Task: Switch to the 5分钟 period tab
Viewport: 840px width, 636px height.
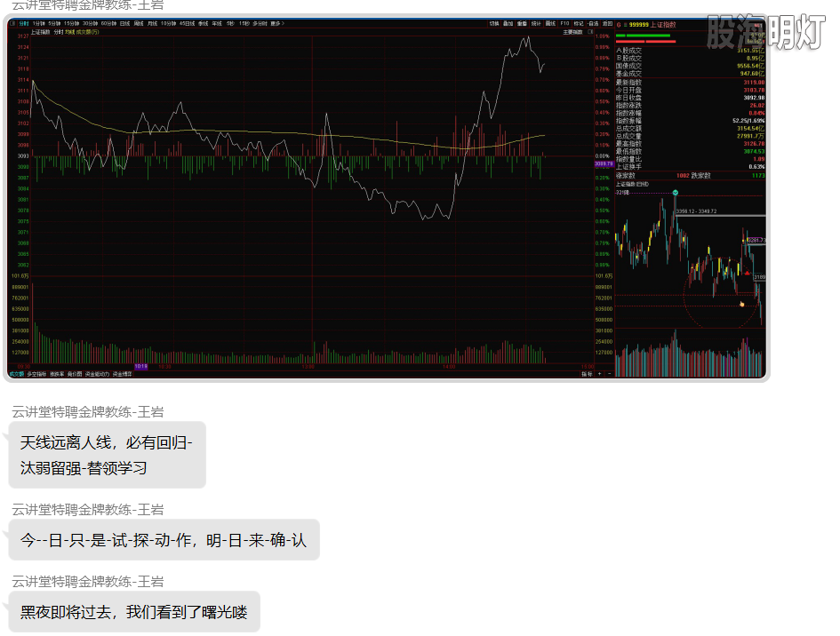Action: click(x=54, y=24)
